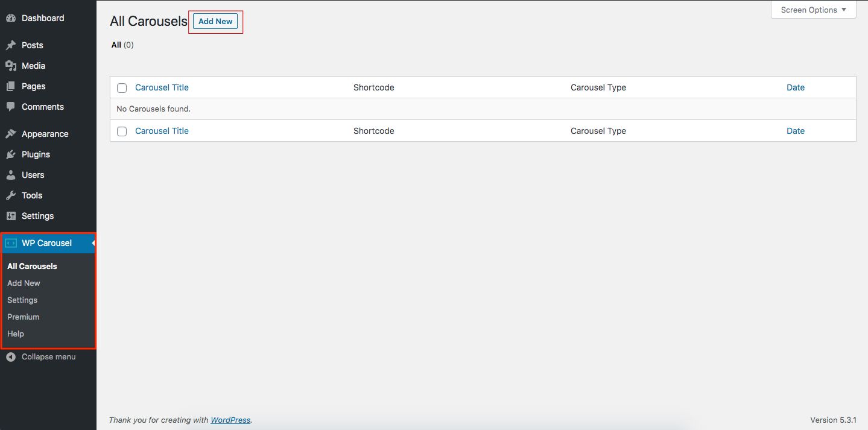This screenshot has height=430, width=868.
Task: Open the Tools menu
Action: [x=32, y=195]
